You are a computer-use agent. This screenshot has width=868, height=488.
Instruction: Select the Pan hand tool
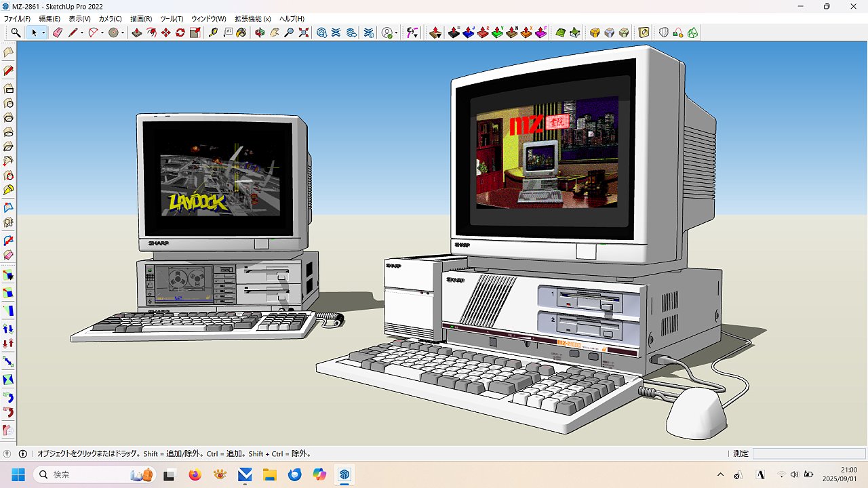coord(274,33)
